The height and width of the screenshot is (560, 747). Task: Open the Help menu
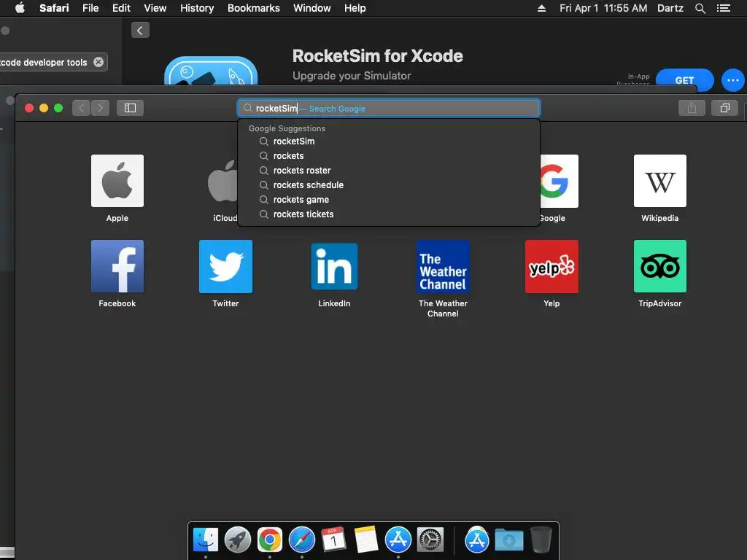(x=355, y=8)
